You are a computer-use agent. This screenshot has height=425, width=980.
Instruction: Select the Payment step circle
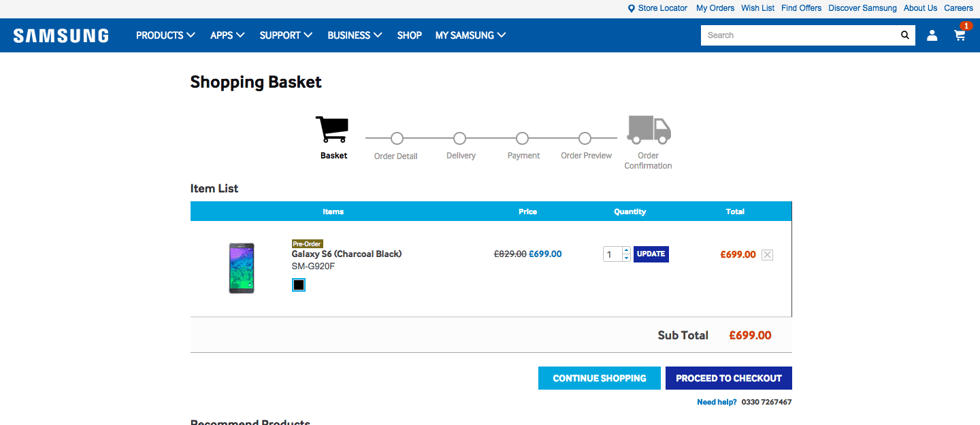pos(522,139)
